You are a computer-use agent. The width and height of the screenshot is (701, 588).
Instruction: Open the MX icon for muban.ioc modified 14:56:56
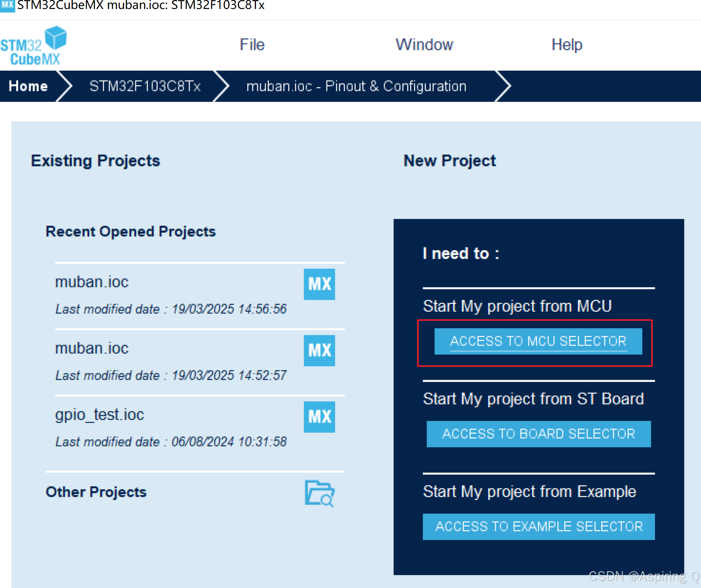tap(319, 284)
